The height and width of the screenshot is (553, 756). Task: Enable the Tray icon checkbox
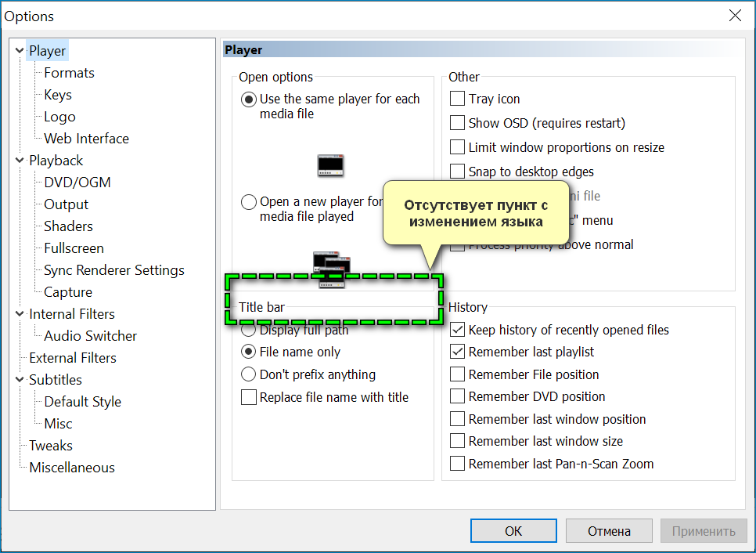[x=458, y=99]
